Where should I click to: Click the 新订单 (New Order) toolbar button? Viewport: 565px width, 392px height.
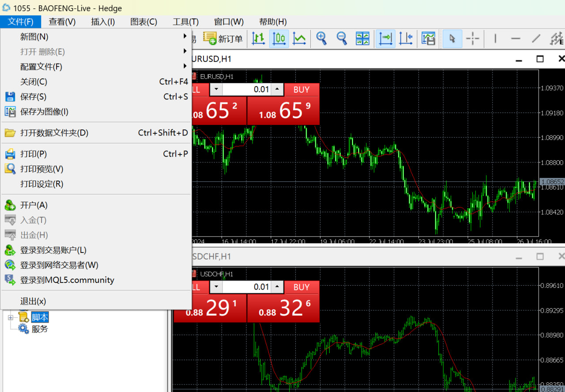tap(223, 39)
